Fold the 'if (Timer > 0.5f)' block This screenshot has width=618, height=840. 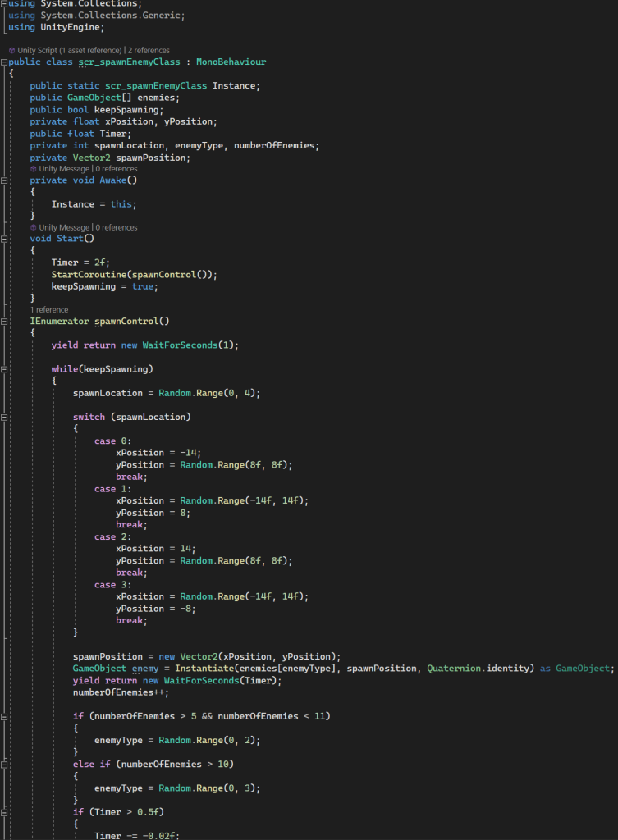click(x=4, y=812)
